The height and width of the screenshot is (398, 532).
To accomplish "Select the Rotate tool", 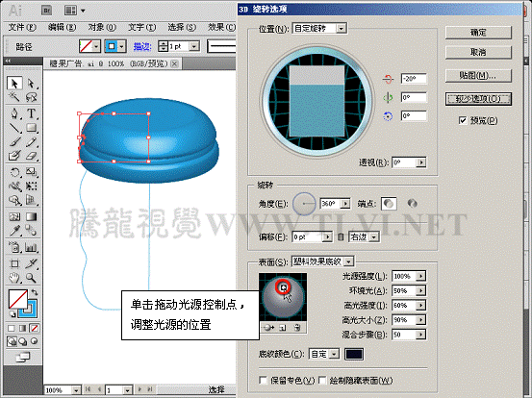I will click(x=14, y=172).
